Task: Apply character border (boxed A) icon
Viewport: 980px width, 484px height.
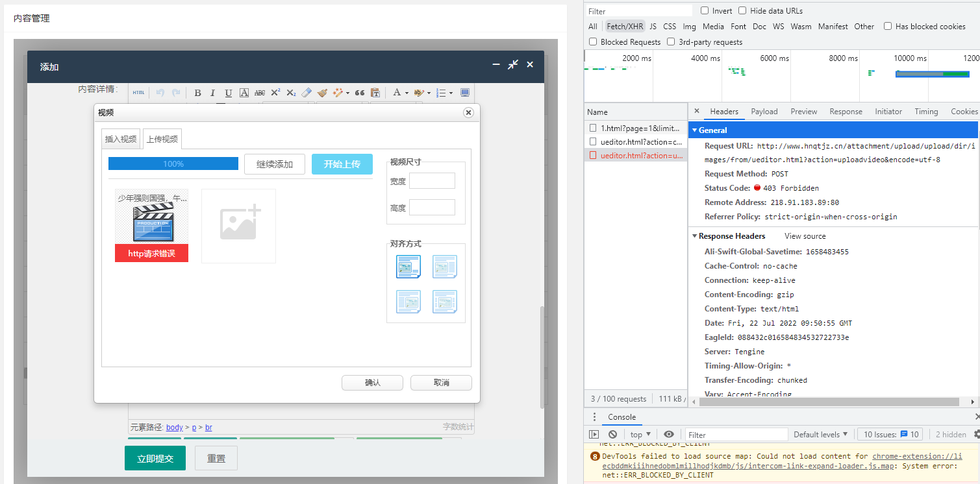Action: [x=244, y=93]
